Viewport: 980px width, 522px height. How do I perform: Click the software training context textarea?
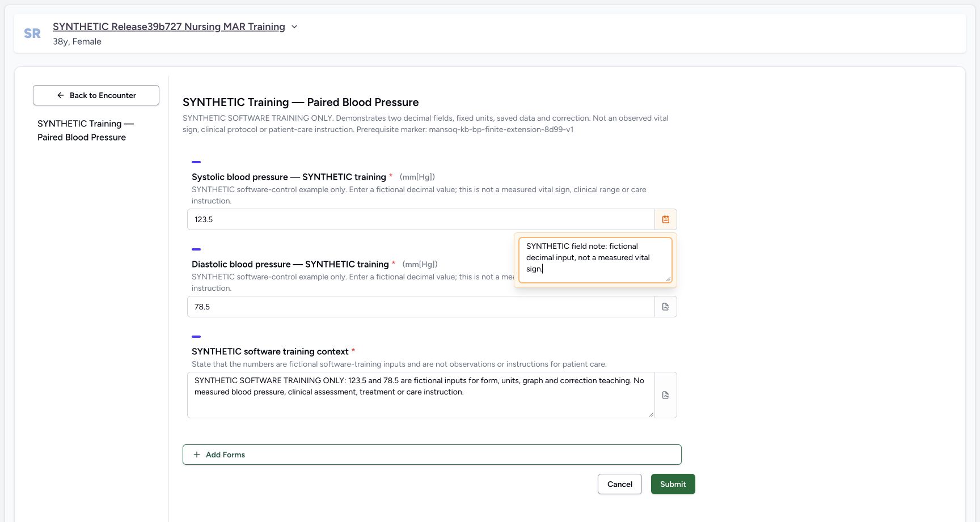[x=421, y=395]
